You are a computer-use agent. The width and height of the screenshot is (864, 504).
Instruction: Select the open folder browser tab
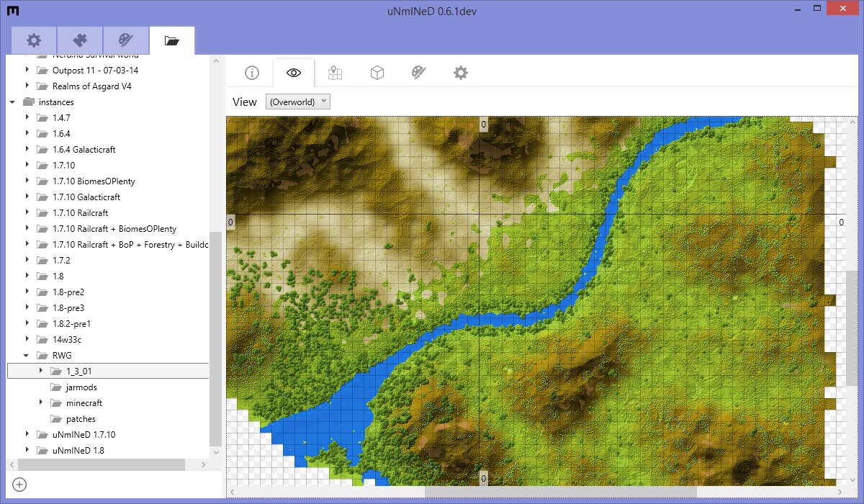(171, 40)
